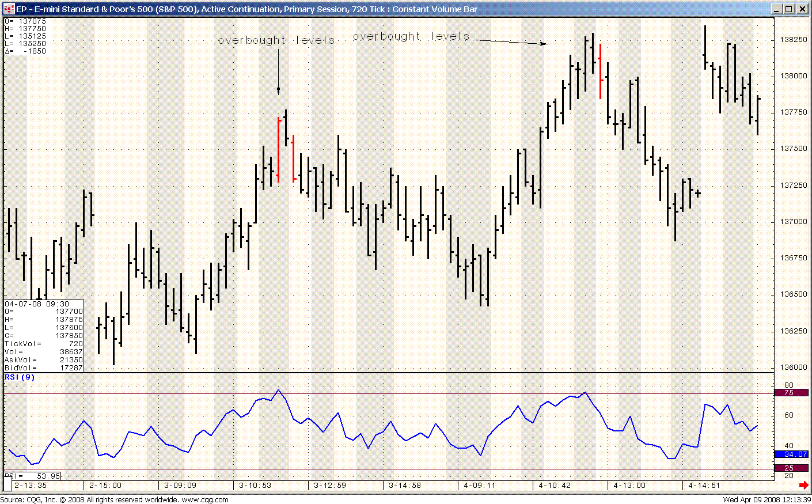
Task: Click the crosshair marker on the price chart
Action: [x=698, y=193]
